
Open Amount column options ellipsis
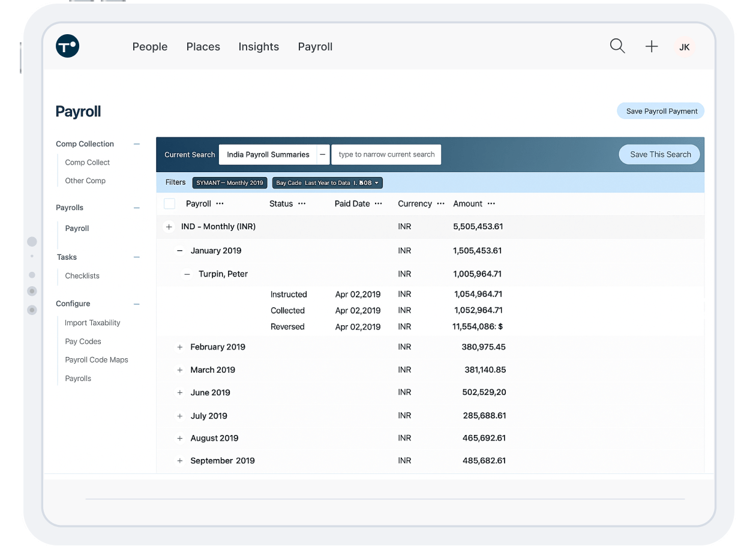pyautogui.click(x=491, y=204)
